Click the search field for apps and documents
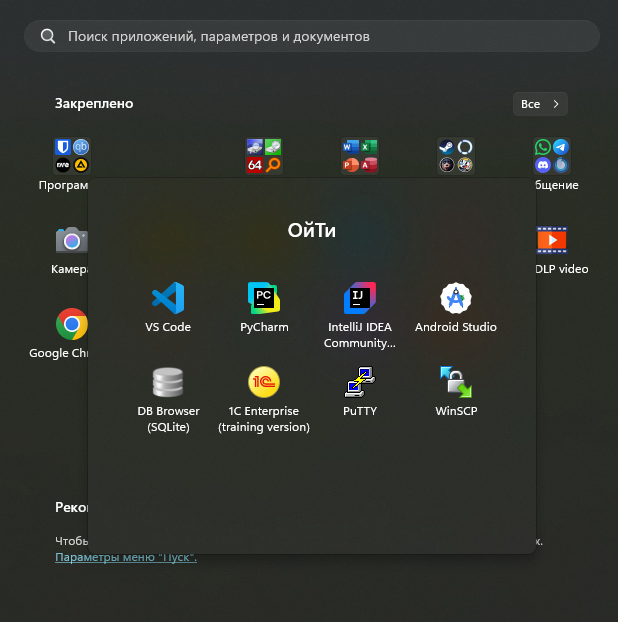This screenshot has width=618, height=622. (312, 36)
